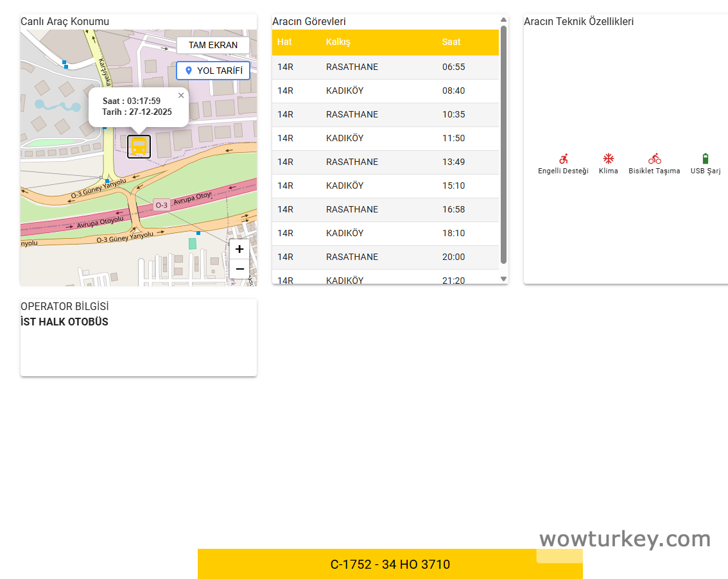
Task: Select the yellow bus marker on the map
Action: click(x=139, y=146)
